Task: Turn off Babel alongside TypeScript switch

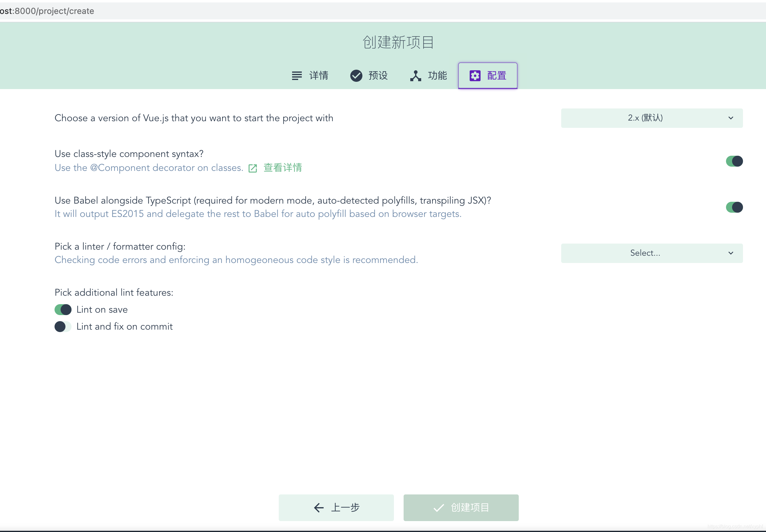Action: (734, 207)
